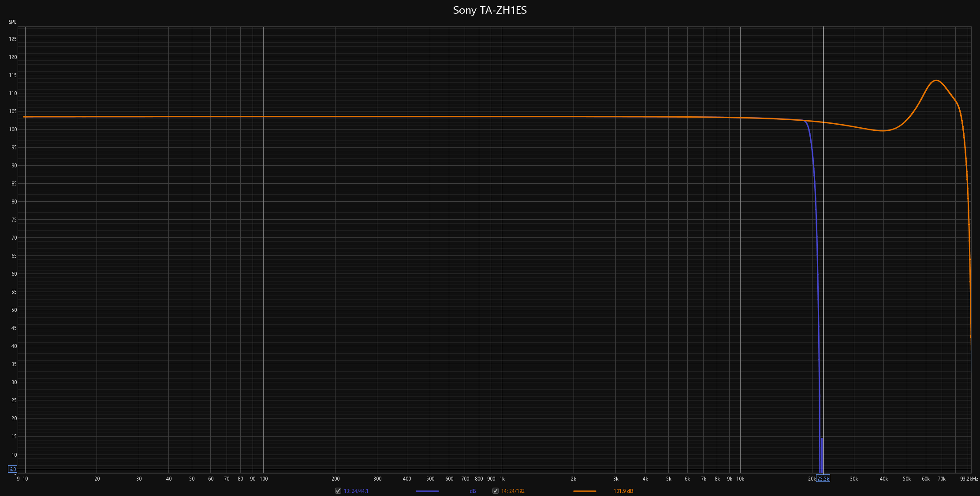Click the 101.9 dB readout value
The height and width of the screenshot is (496, 980).
point(623,491)
